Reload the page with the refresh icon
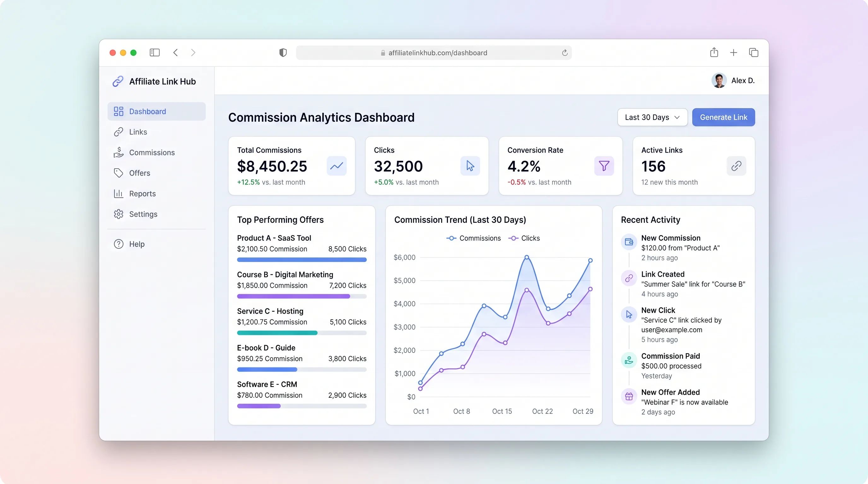The height and width of the screenshot is (484, 868). (565, 53)
